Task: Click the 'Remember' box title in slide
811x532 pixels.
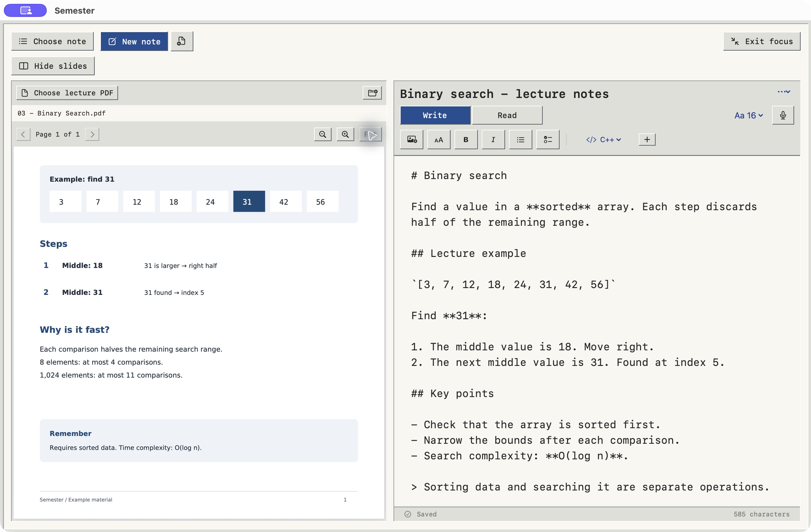Action: (x=70, y=433)
